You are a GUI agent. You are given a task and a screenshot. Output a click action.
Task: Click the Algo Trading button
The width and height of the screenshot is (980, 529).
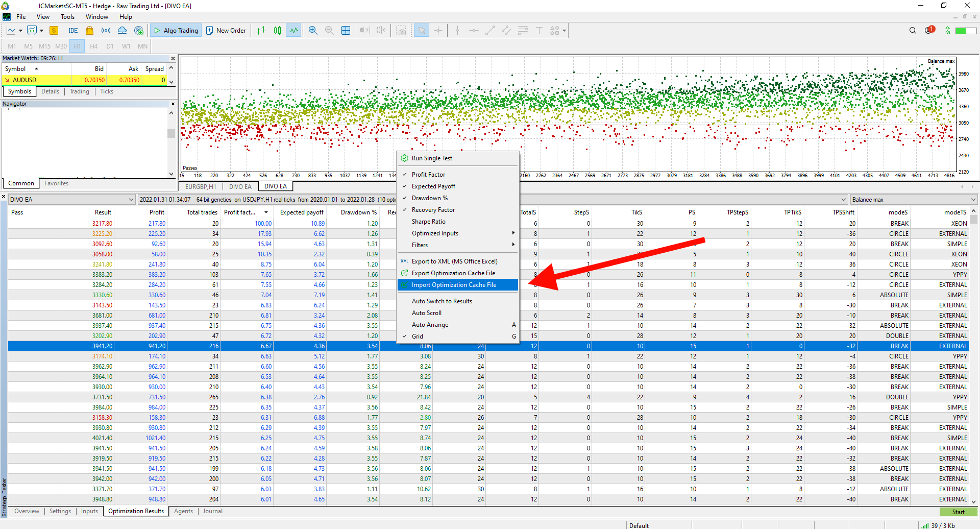point(176,31)
